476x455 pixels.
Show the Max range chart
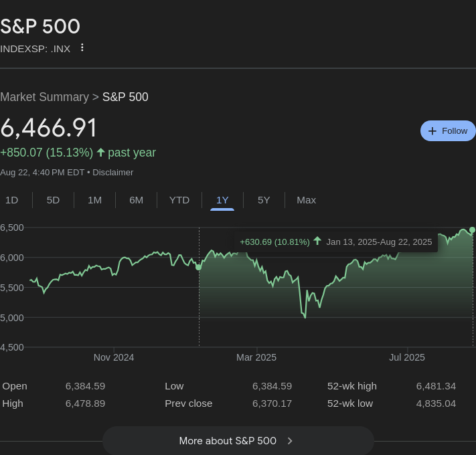click(306, 200)
